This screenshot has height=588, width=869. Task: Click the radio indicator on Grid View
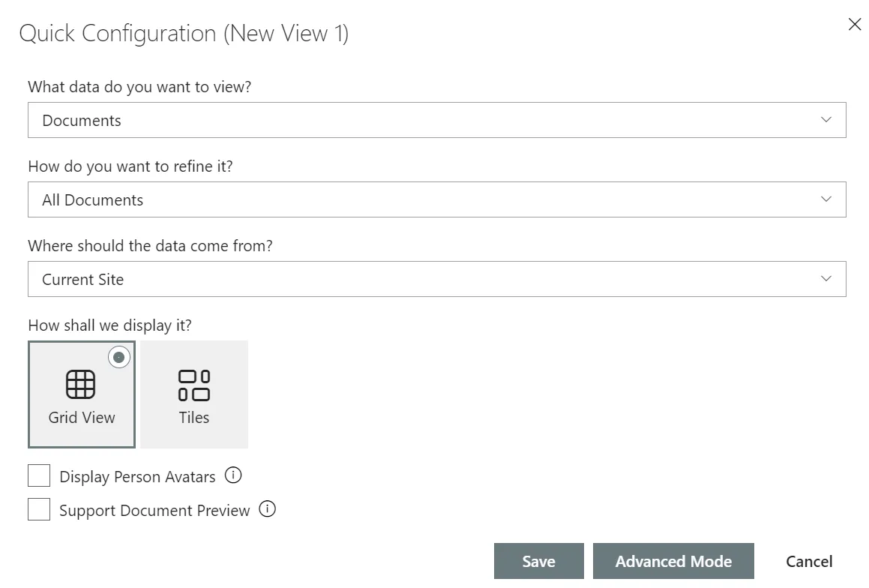click(119, 357)
